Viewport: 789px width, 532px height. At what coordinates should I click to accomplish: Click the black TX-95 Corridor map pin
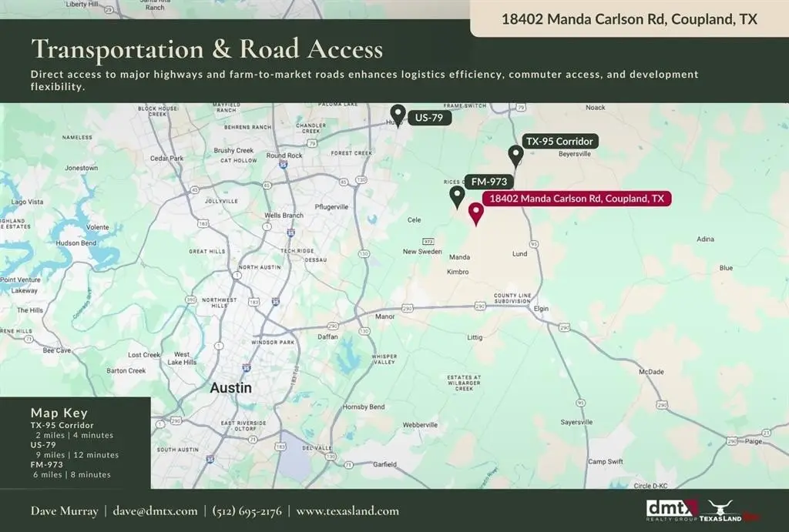tap(515, 155)
